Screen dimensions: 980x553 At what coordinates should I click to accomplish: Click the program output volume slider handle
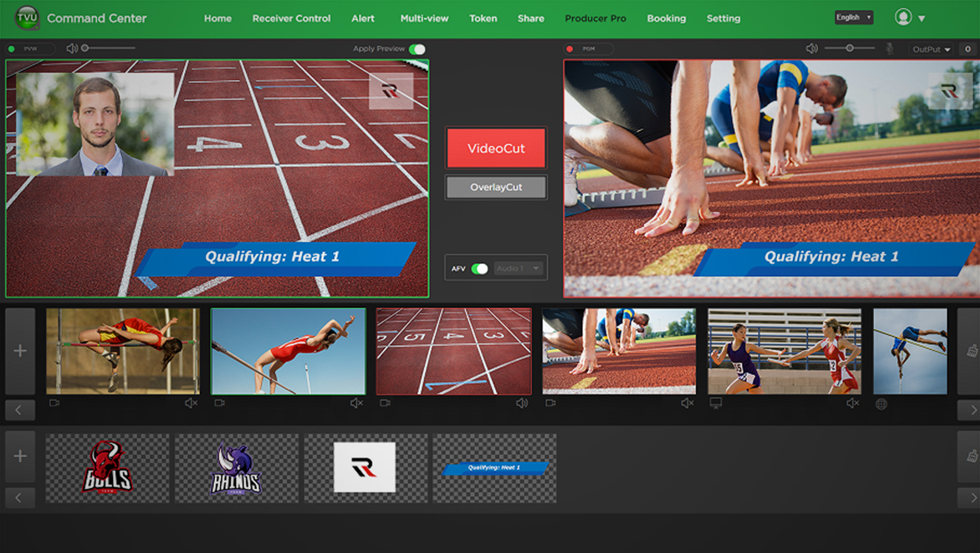(849, 48)
